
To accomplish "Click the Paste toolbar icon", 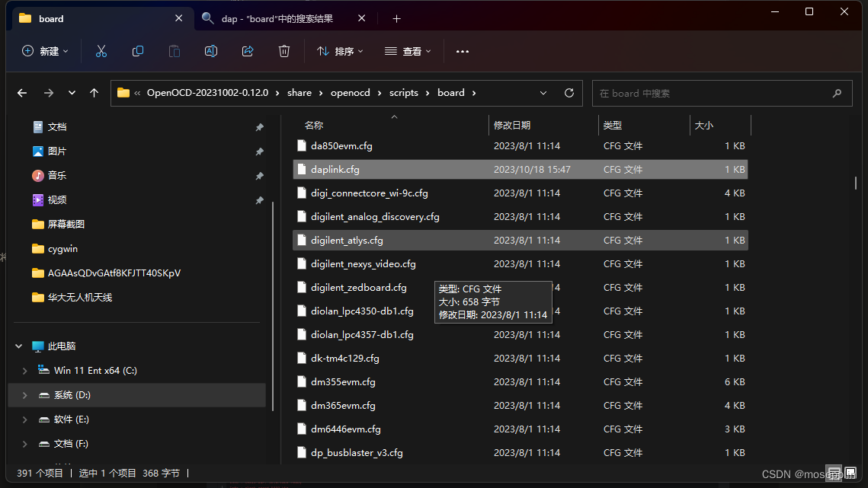I will 174,51.
